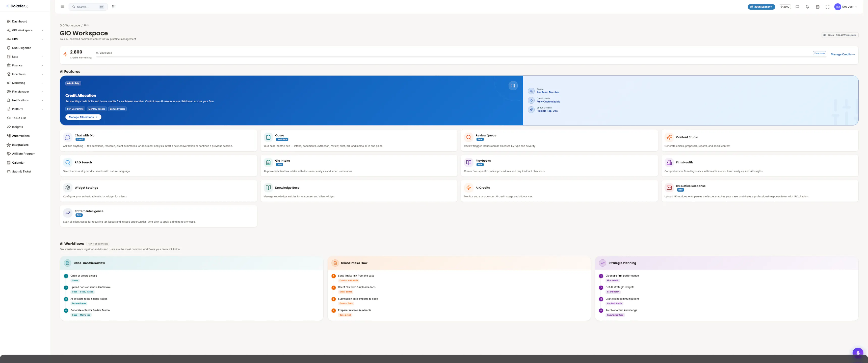Click the Search input field

88,7
